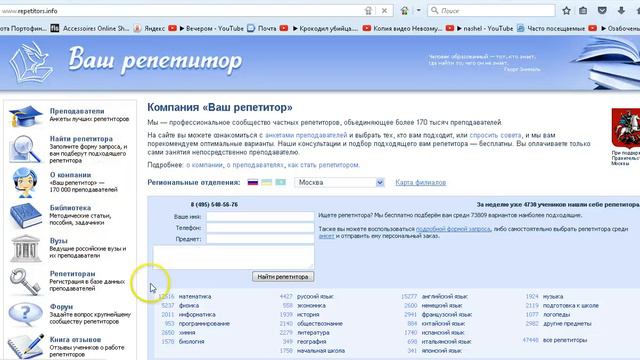Open the magnifier Найти репетитора icon
The height and width of the screenshot is (360, 640).
point(25,149)
